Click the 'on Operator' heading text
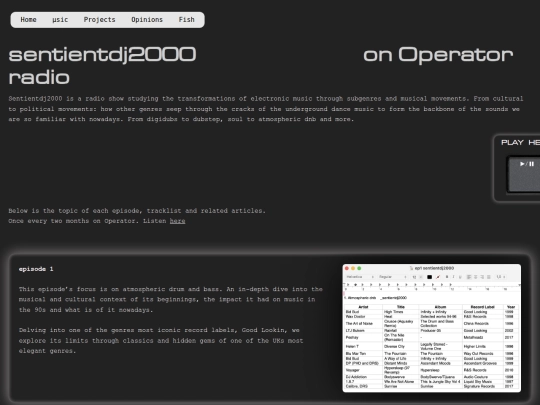 438,55
